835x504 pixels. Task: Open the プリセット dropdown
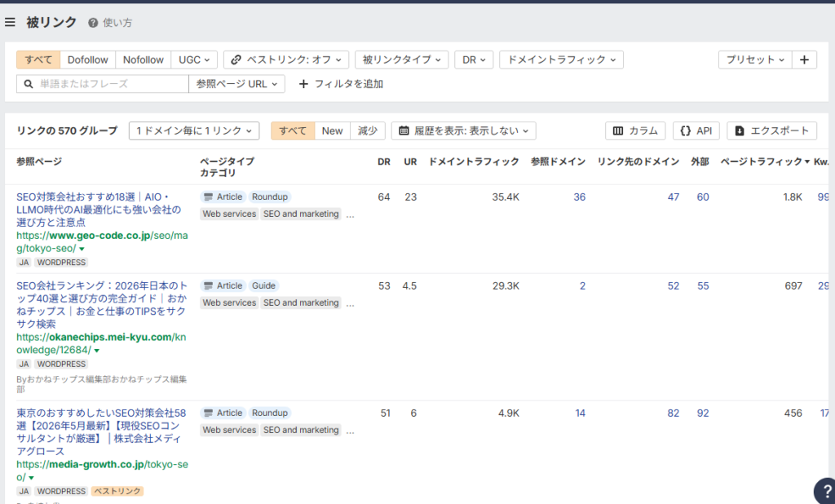pos(755,60)
